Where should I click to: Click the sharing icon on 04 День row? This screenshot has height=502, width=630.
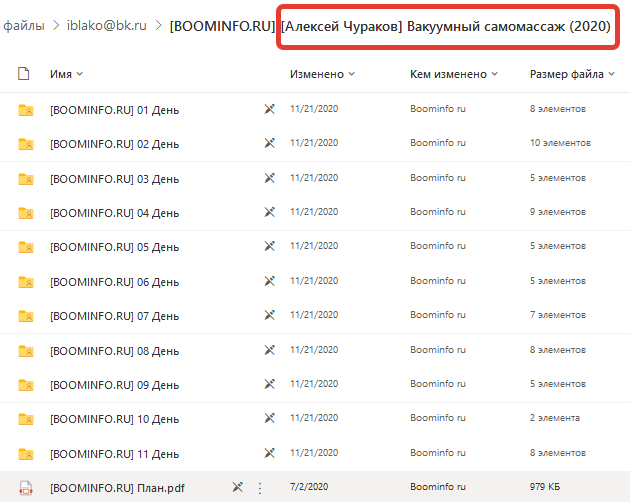[x=270, y=212]
